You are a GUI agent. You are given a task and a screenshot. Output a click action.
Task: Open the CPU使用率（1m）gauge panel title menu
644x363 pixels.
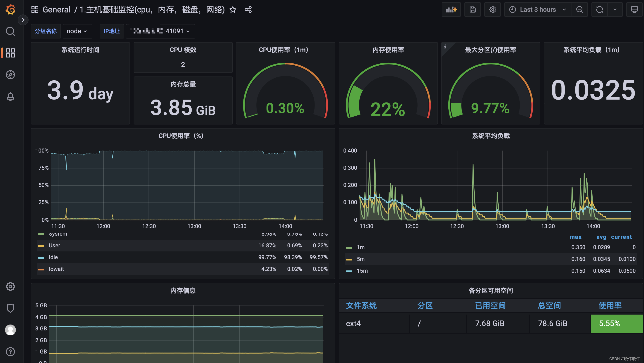pyautogui.click(x=285, y=50)
